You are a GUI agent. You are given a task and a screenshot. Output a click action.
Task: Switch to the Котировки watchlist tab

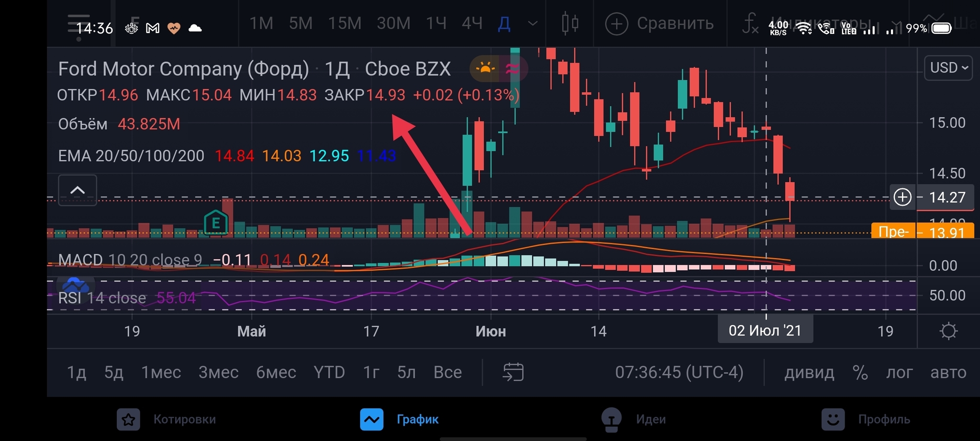click(x=129, y=419)
